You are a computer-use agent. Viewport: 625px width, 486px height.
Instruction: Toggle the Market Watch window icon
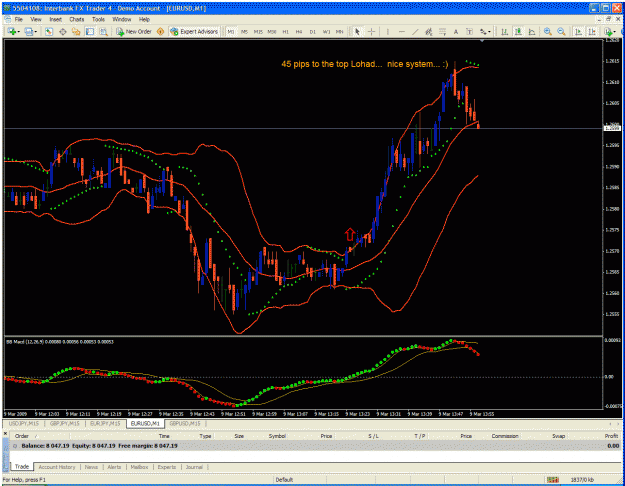[x=49, y=31]
